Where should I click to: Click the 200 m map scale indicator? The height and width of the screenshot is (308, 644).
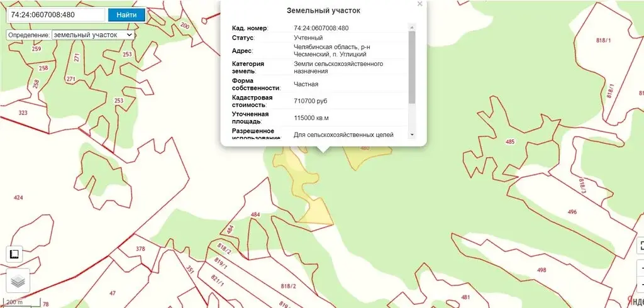[21, 303]
